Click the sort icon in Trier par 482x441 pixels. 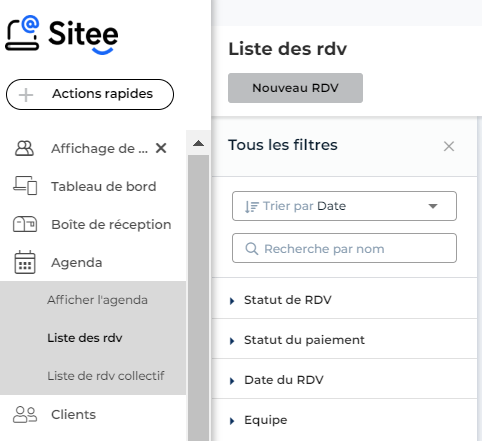[x=251, y=207]
